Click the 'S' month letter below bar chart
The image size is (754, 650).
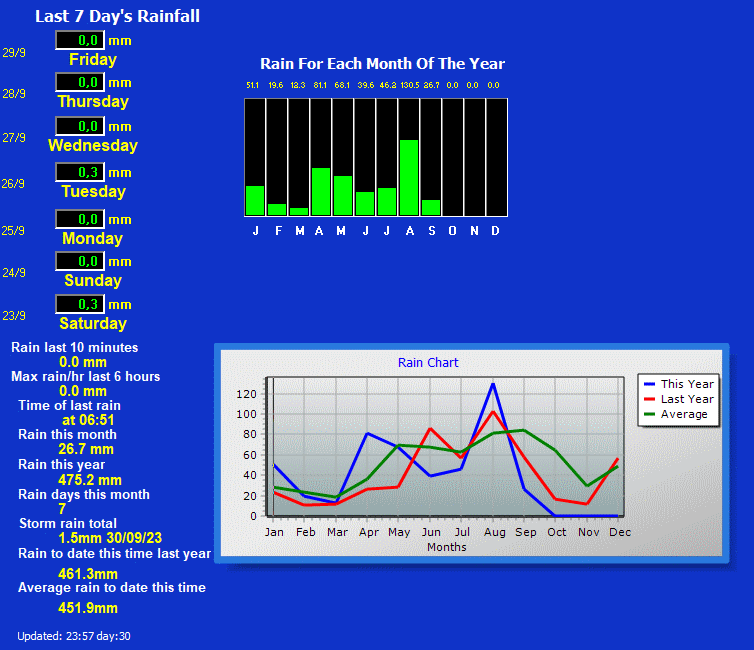pyautogui.click(x=432, y=231)
